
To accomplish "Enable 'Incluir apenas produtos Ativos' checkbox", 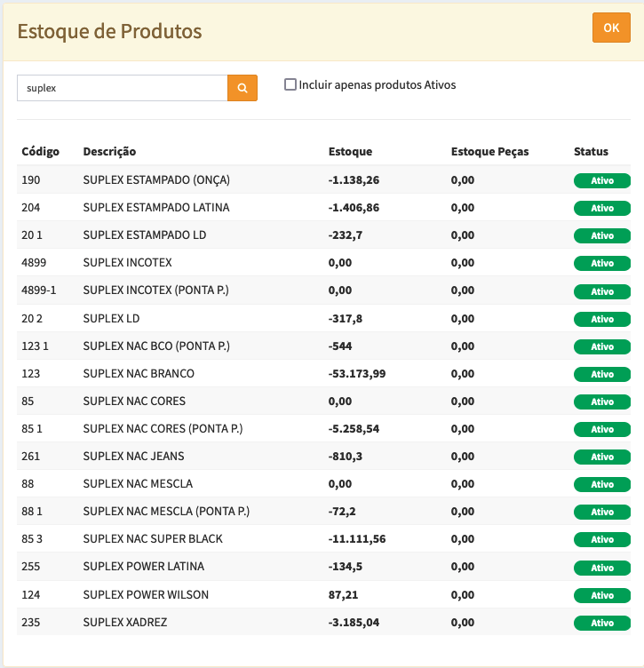I will [x=290, y=85].
